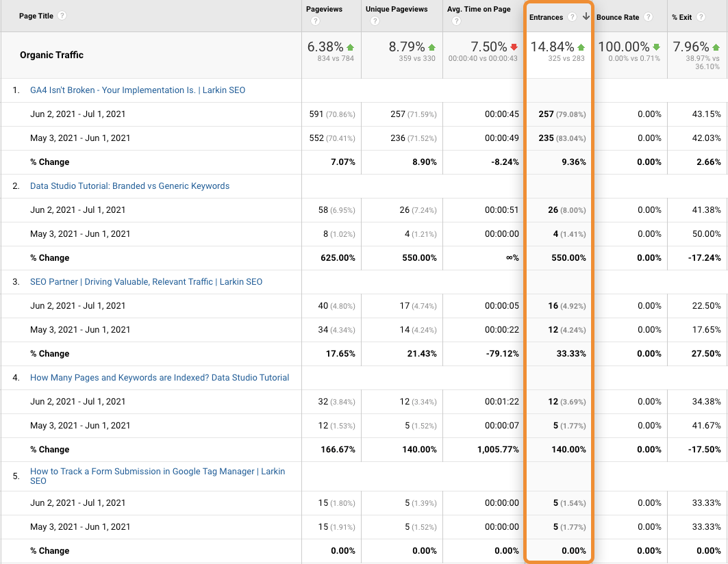Image resolution: width=728 pixels, height=564 pixels.
Task: Click the Entrances column header label
Action: (546, 17)
